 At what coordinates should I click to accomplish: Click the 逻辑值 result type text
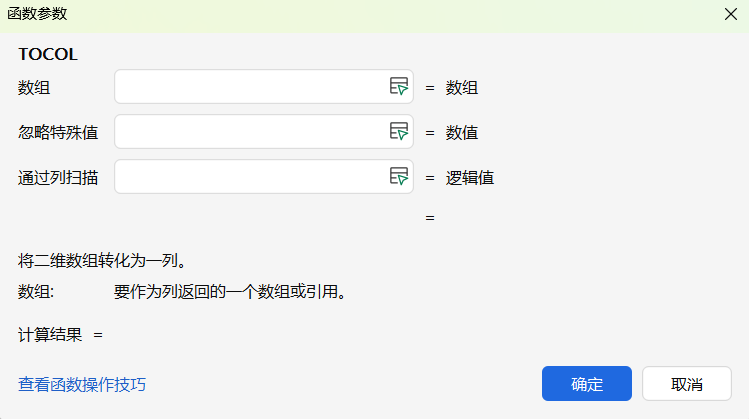(469, 178)
